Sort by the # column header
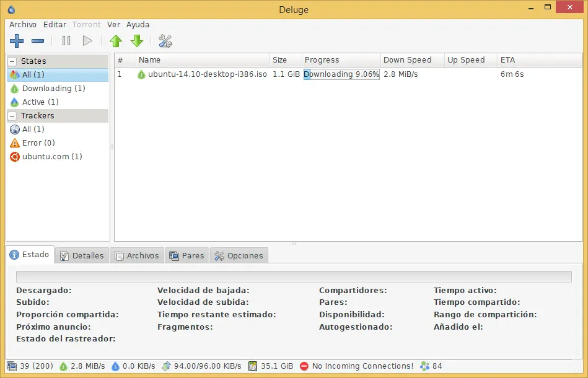Screen dimensions: 588x378 (125, 60)
